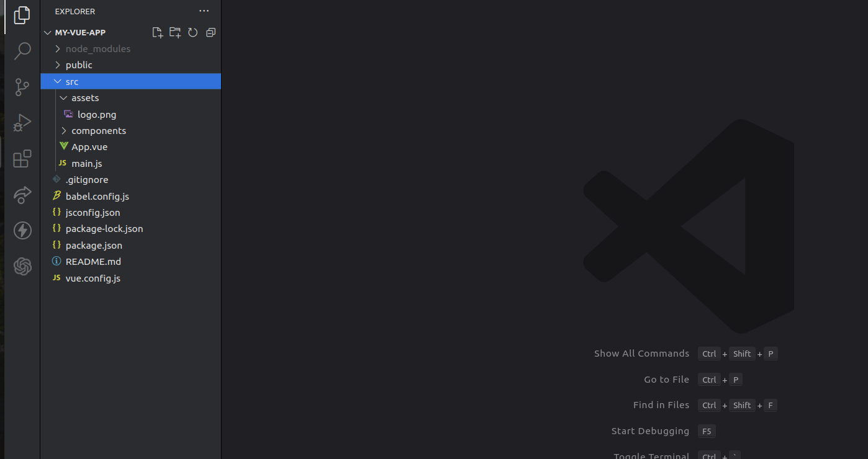Click the braces icon beside package.json

pos(57,245)
